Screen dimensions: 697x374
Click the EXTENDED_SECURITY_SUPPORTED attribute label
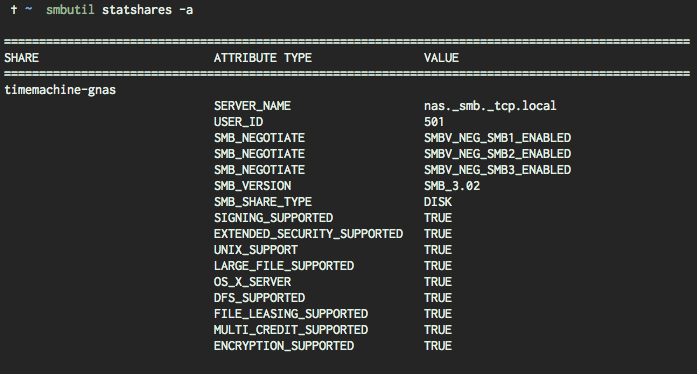click(x=308, y=234)
